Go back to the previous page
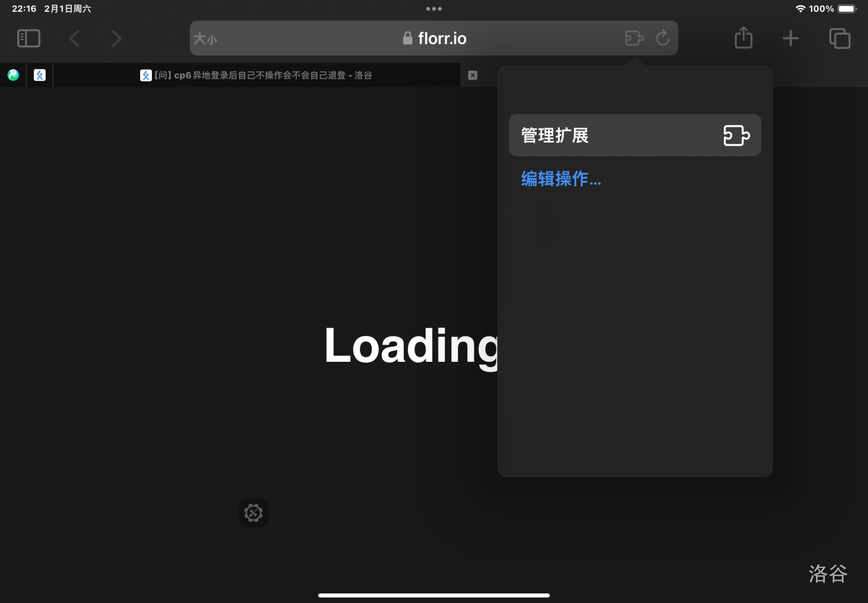This screenshot has height=603, width=868. point(74,39)
